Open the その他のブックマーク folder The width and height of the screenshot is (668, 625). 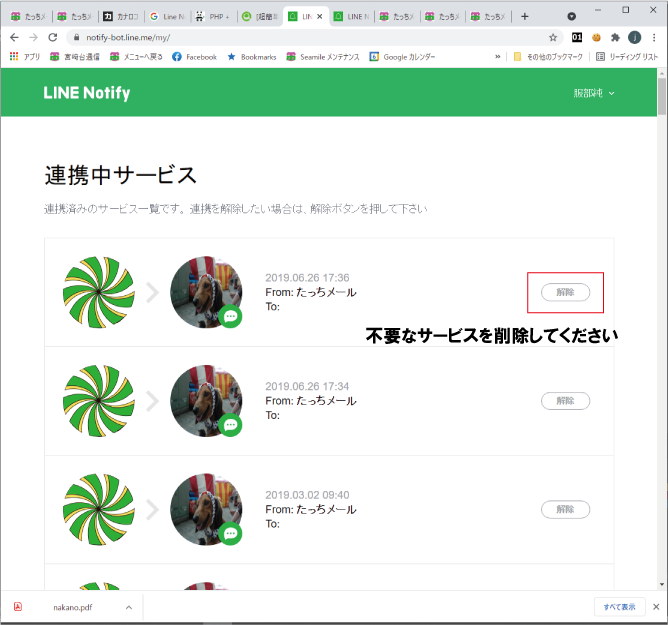click(x=548, y=57)
